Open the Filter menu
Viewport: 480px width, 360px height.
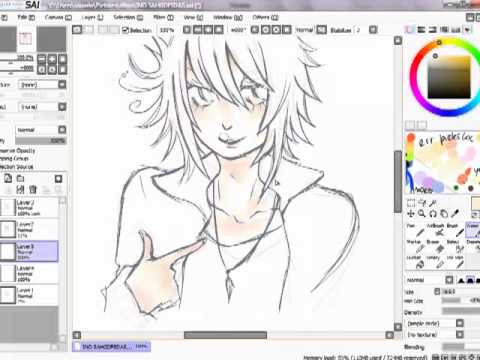click(163, 17)
